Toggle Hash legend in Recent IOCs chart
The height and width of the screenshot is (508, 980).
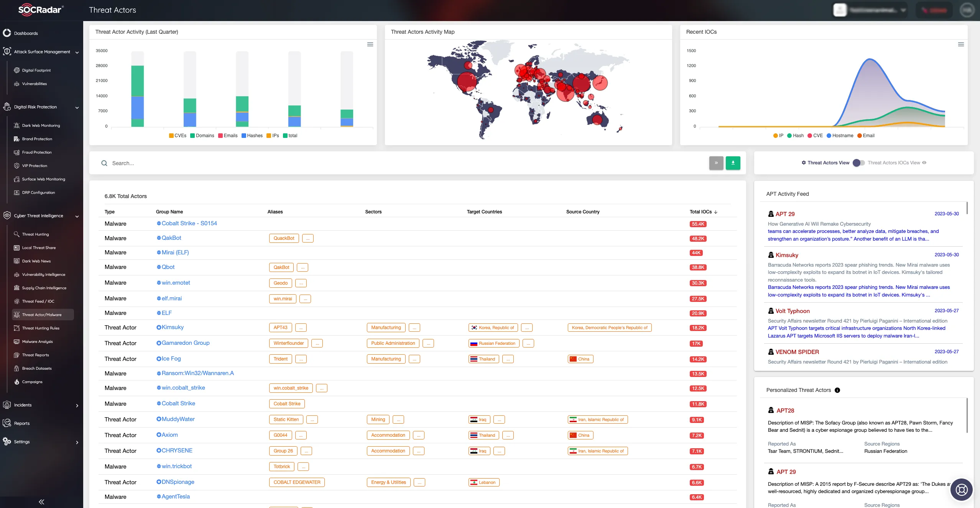coord(795,136)
